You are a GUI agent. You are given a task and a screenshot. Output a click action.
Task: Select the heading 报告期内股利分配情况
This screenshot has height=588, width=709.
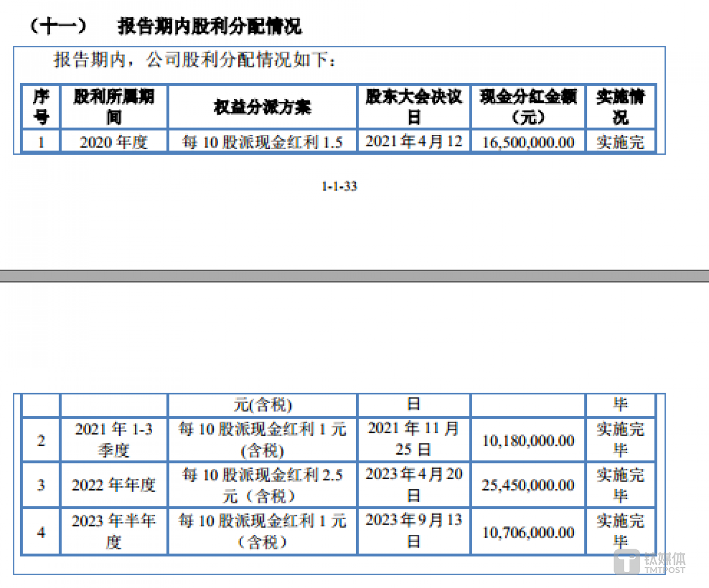pyautogui.click(x=209, y=26)
